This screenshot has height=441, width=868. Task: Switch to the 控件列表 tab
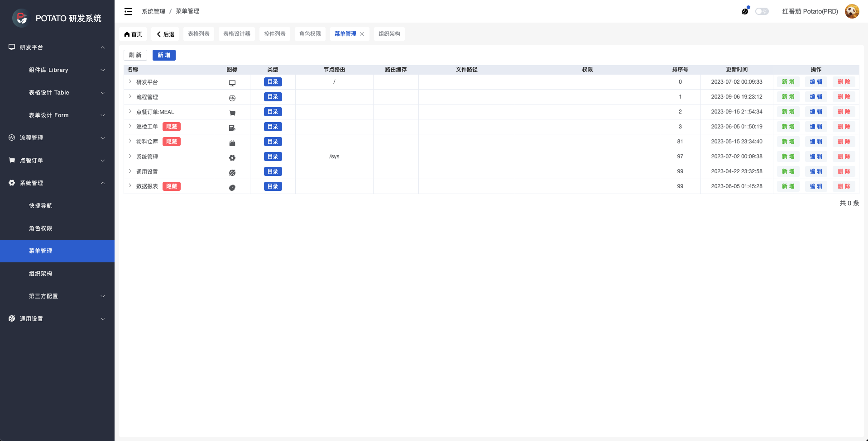pyautogui.click(x=275, y=34)
